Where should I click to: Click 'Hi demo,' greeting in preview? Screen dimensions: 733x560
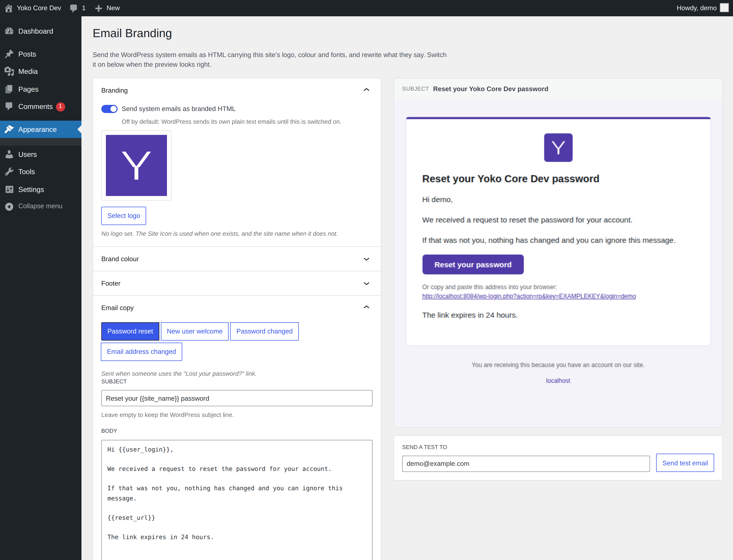(437, 200)
